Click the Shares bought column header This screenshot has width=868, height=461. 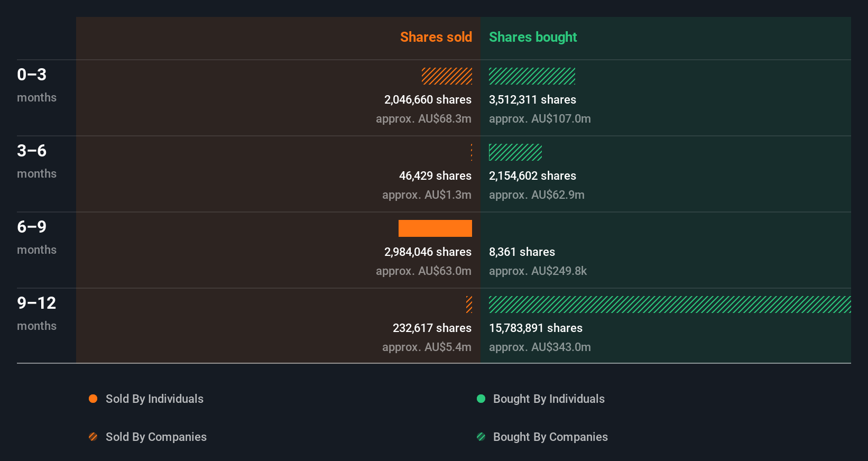(533, 37)
